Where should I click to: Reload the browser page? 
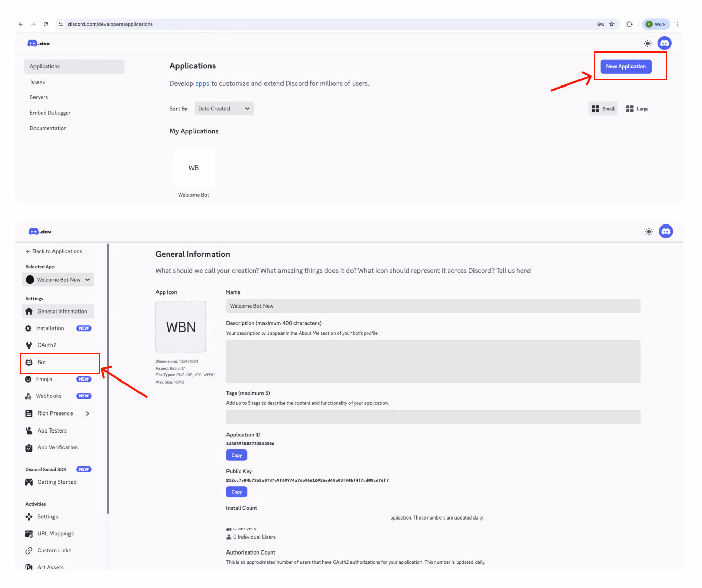click(x=46, y=24)
